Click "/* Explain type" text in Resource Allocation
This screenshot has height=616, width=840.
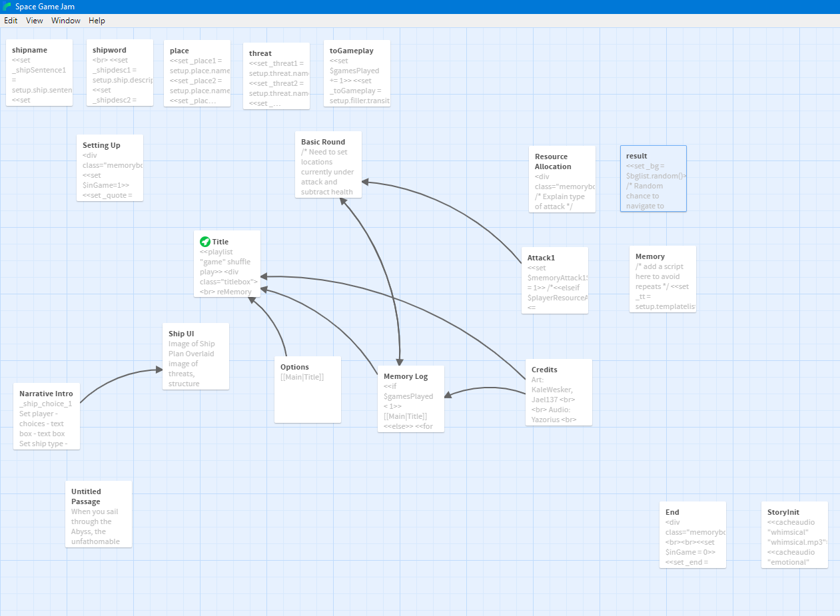click(560, 196)
